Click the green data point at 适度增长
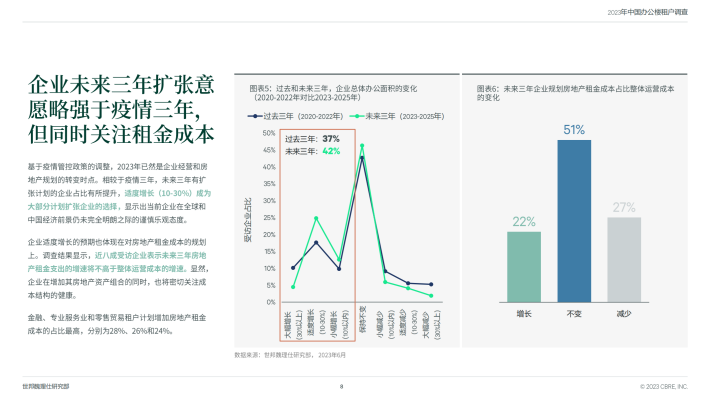Viewport: 710px width, 399px height. [316, 218]
